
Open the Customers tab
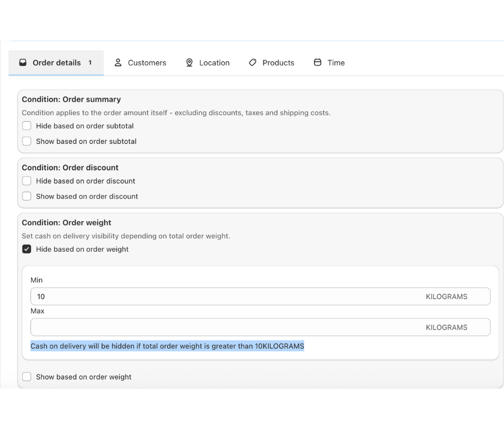coord(146,63)
